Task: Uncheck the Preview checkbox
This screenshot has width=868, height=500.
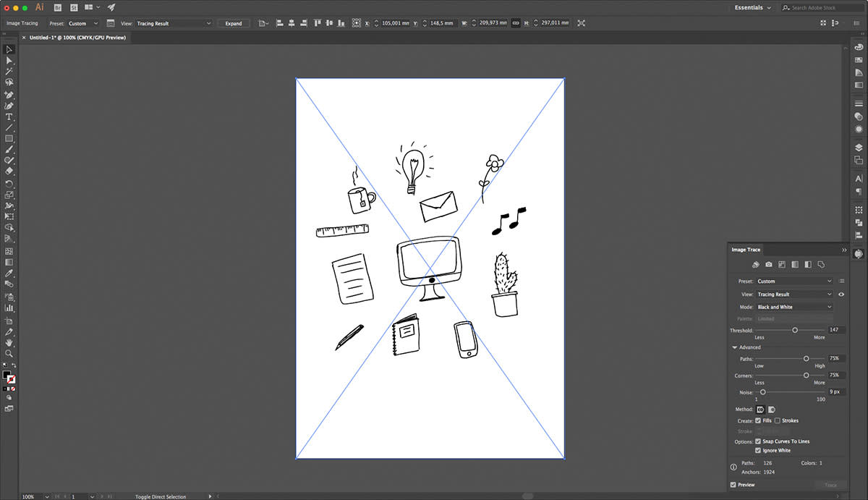Action: click(733, 485)
